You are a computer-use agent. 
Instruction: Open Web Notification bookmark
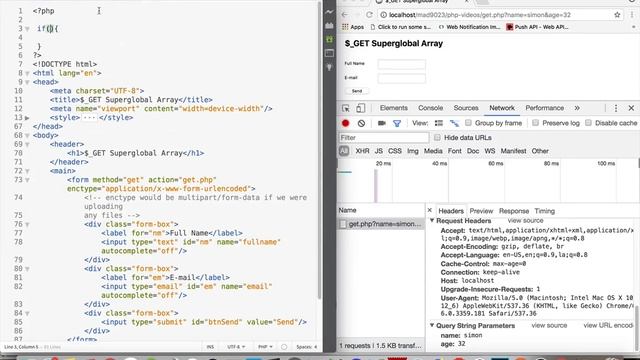[469, 27]
